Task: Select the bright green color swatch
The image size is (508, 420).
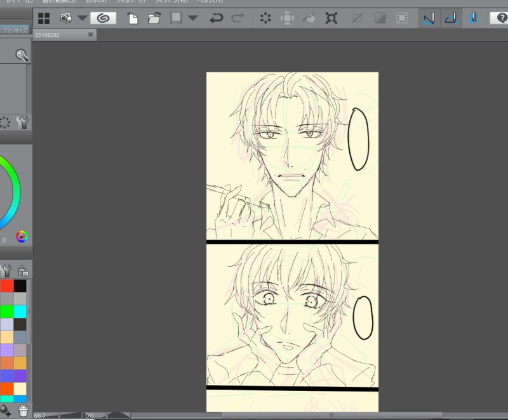Action: tap(6, 312)
